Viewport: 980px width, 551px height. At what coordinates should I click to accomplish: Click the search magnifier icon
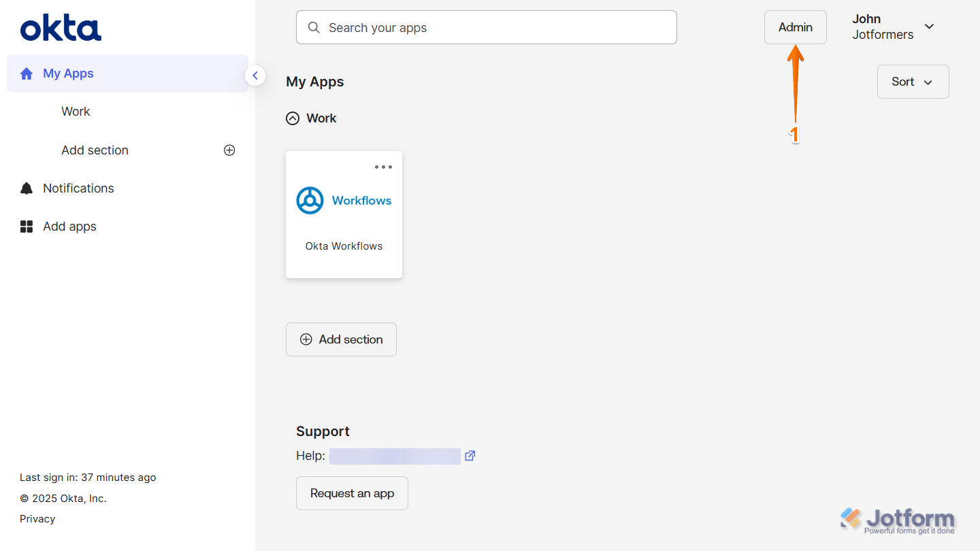tap(314, 27)
